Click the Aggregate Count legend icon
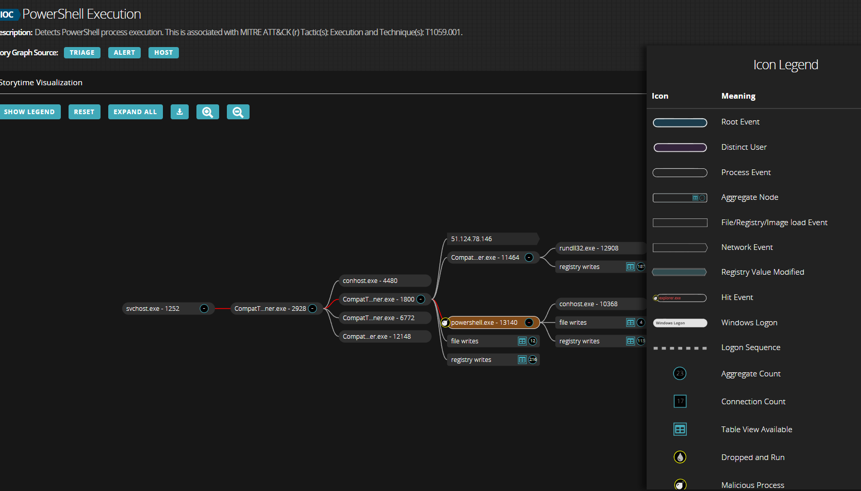This screenshot has width=861, height=491. [680, 373]
